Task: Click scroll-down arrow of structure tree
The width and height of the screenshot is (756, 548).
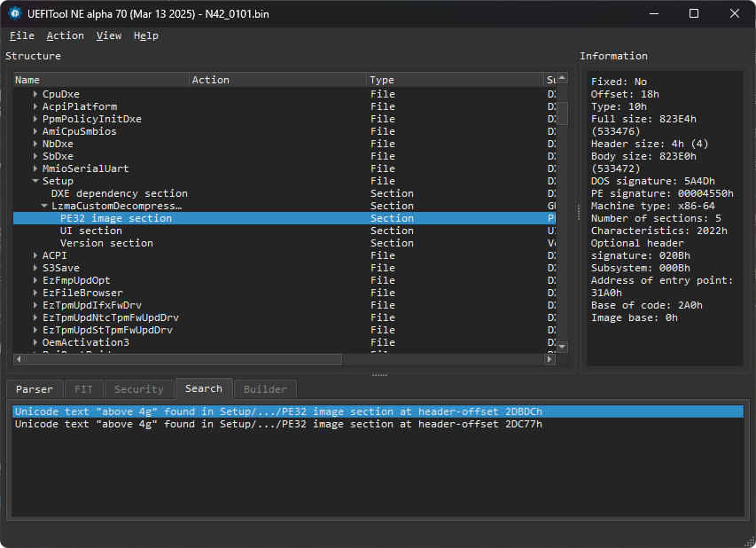Action: [562, 347]
